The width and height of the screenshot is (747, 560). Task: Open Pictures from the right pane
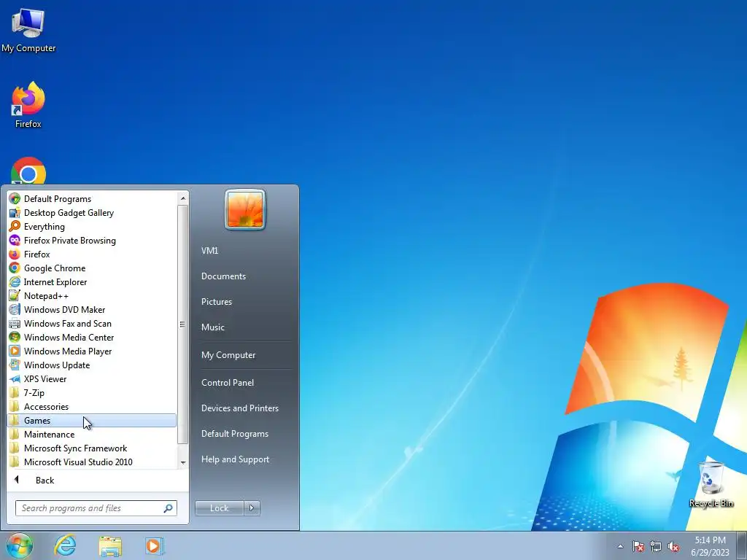click(216, 301)
